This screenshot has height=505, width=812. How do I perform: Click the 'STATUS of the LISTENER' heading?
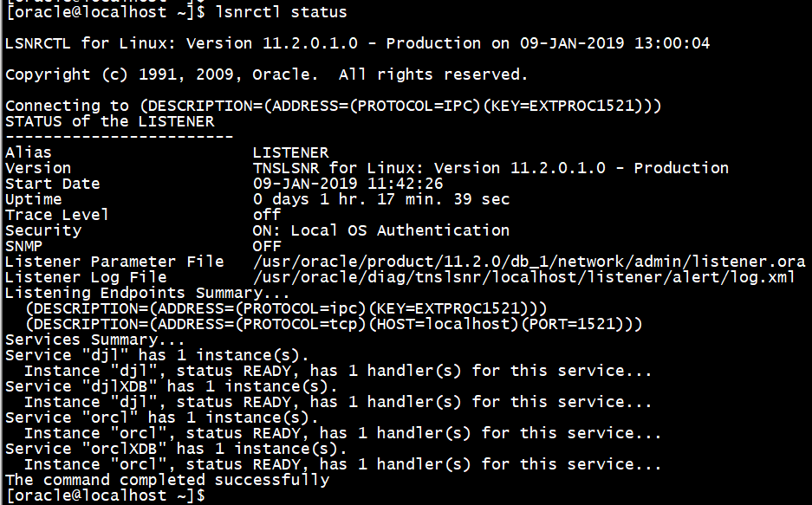click(x=110, y=121)
